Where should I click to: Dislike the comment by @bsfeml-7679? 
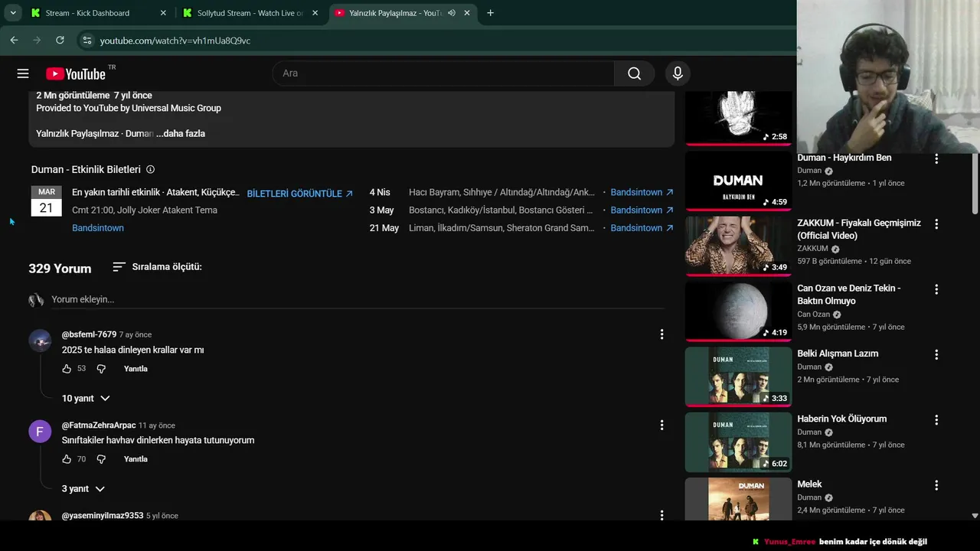click(x=101, y=369)
